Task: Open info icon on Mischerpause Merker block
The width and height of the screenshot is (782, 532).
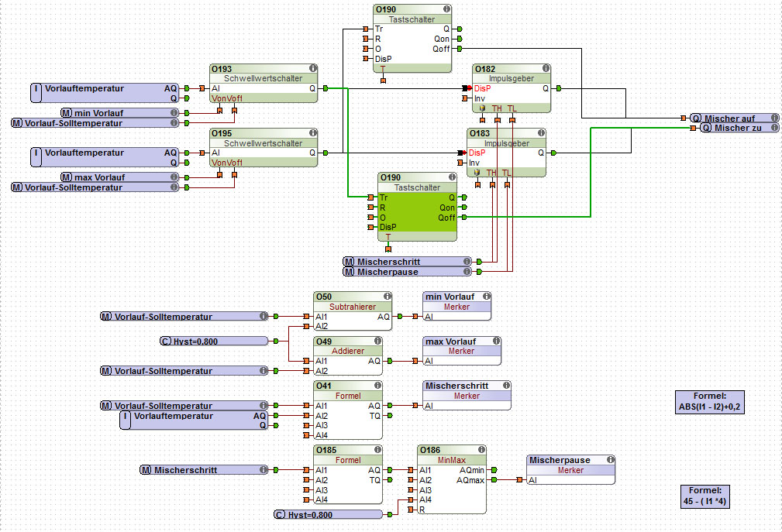Action: [x=611, y=460]
